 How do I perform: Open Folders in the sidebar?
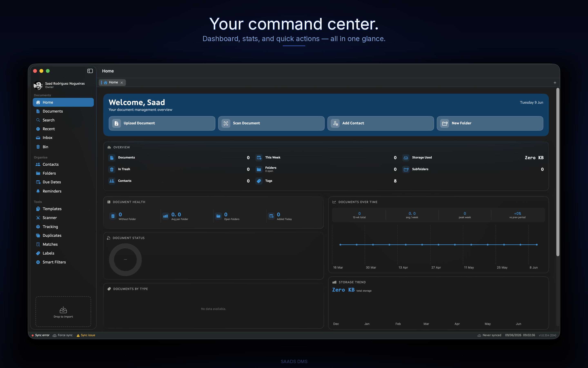(x=63, y=173)
